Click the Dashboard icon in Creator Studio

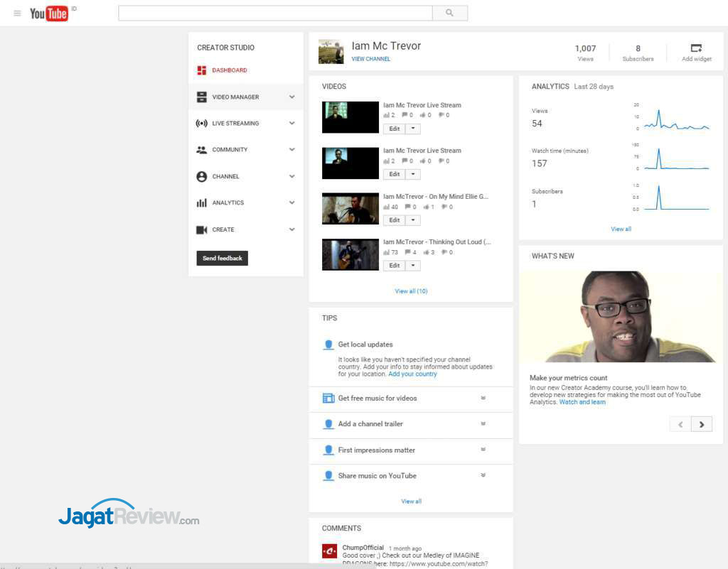point(202,70)
